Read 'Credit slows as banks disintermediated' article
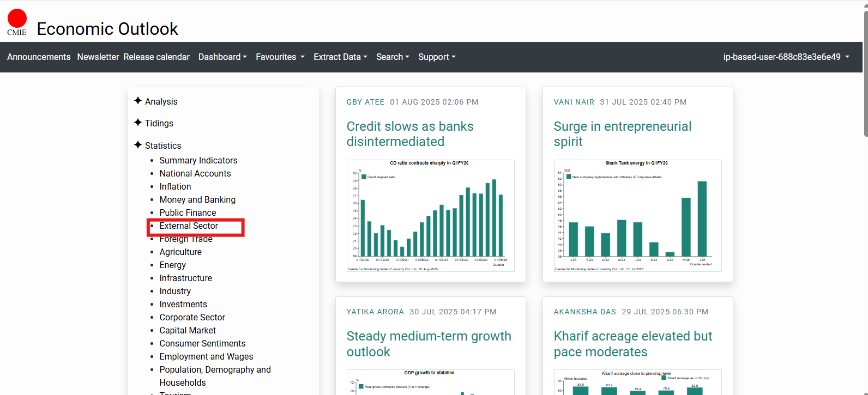868x395 pixels. pos(410,134)
